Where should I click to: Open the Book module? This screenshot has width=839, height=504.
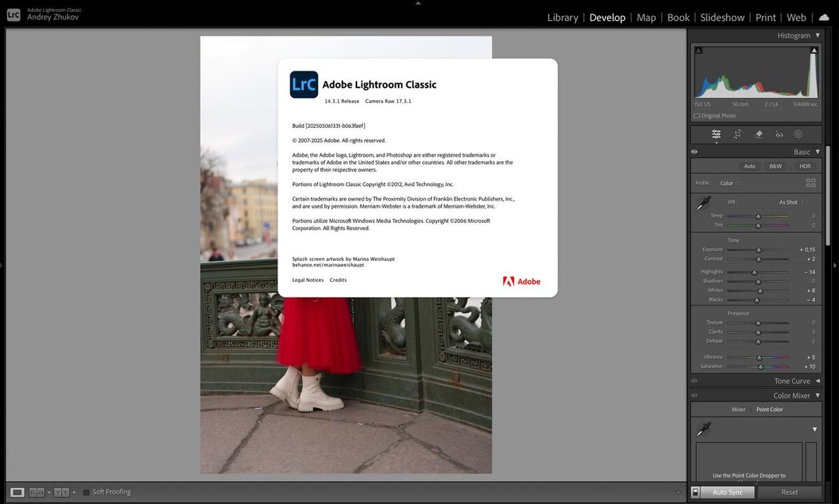(678, 17)
